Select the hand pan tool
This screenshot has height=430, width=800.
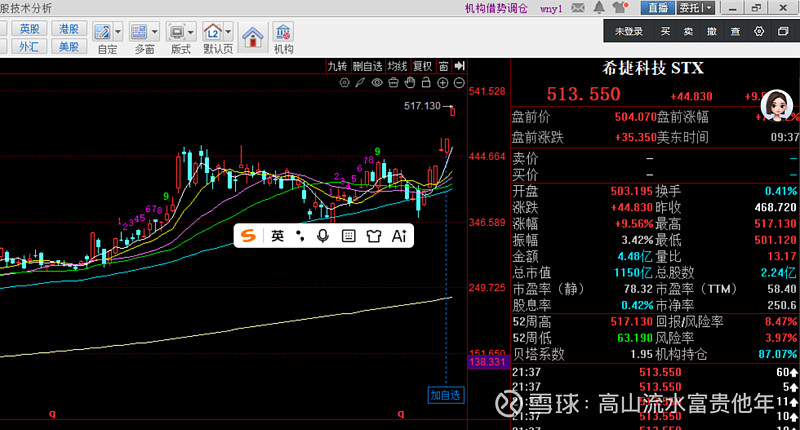tap(410, 83)
